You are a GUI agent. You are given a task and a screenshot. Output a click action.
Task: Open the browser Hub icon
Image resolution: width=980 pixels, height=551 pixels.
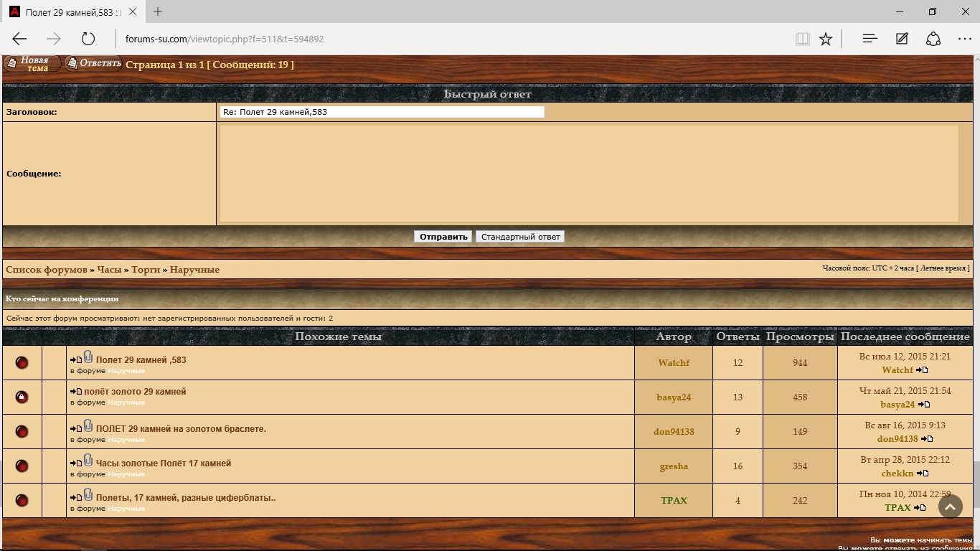[870, 39]
